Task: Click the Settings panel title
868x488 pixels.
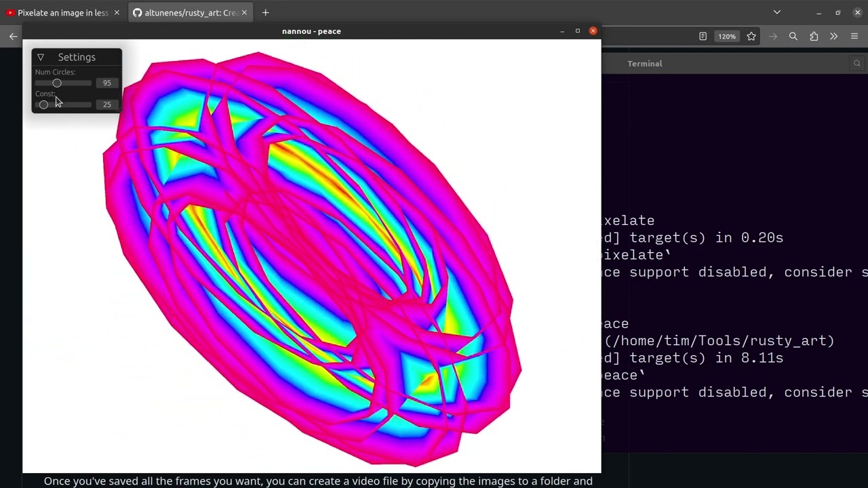Action: (x=77, y=57)
